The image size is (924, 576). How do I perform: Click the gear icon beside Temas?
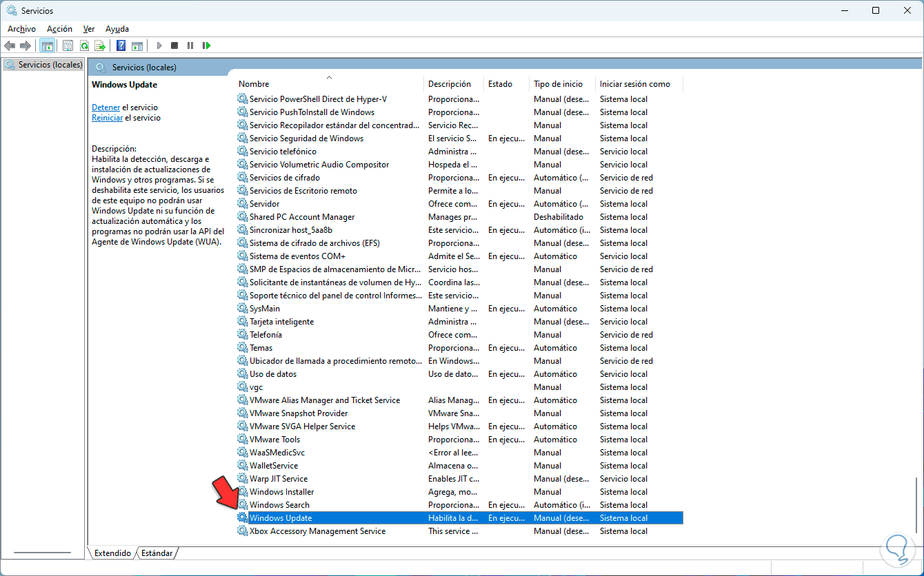coord(242,348)
